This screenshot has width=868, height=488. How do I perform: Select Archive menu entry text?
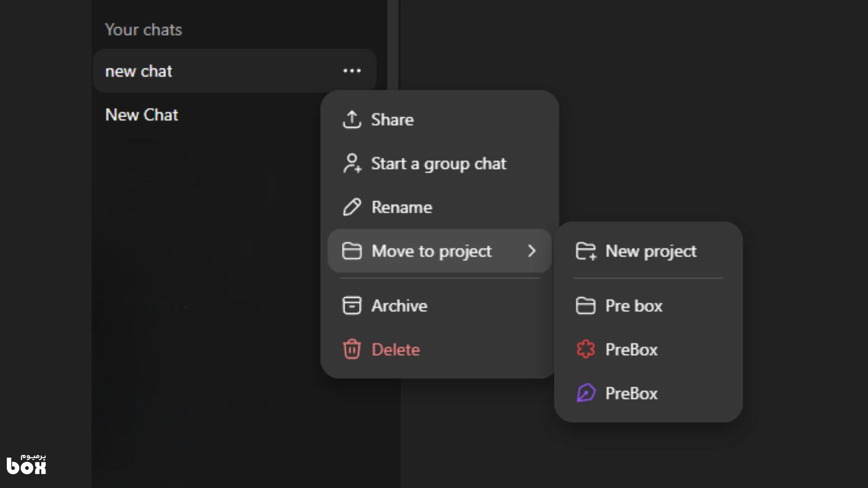[399, 306]
